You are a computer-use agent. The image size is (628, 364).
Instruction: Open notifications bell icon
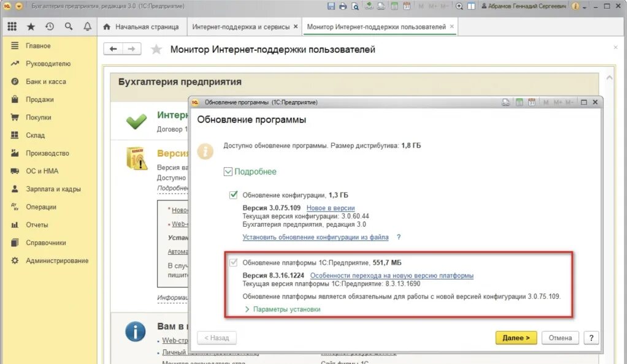click(x=87, y=26)
